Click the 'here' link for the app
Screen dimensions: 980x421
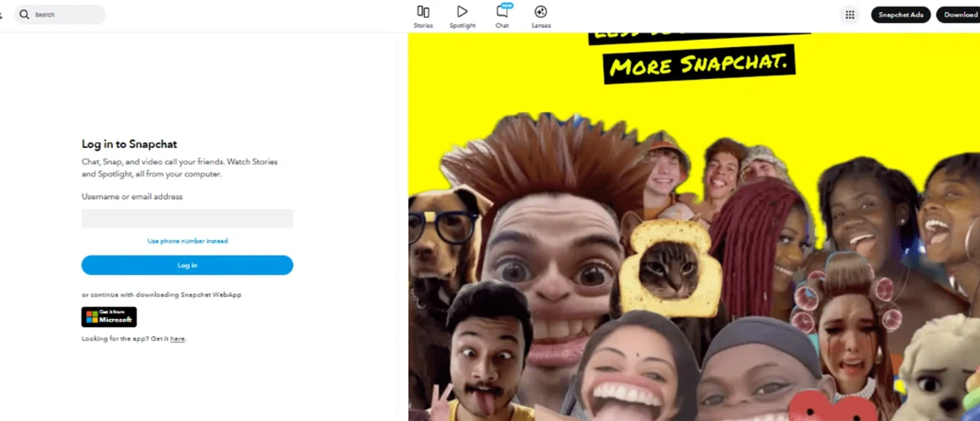[x=177, y=339]
